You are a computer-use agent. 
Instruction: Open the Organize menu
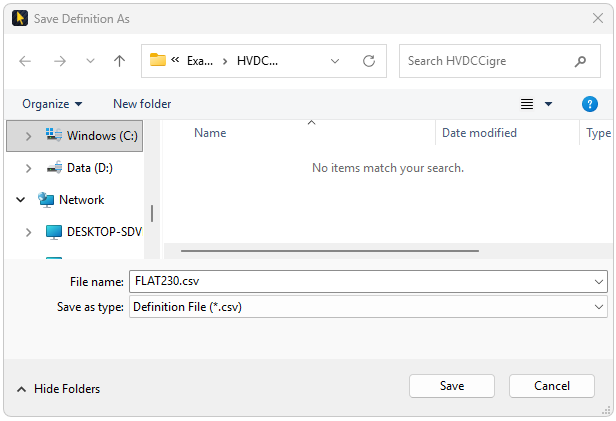point(52,104)
